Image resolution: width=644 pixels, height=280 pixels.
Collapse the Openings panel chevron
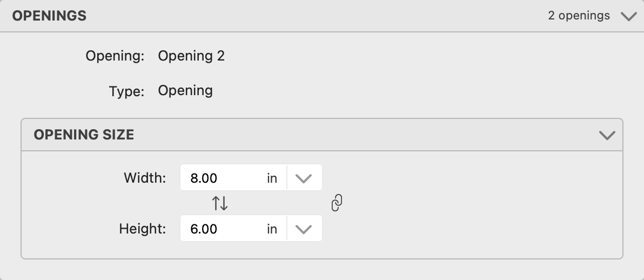click(x=628, y=16)
